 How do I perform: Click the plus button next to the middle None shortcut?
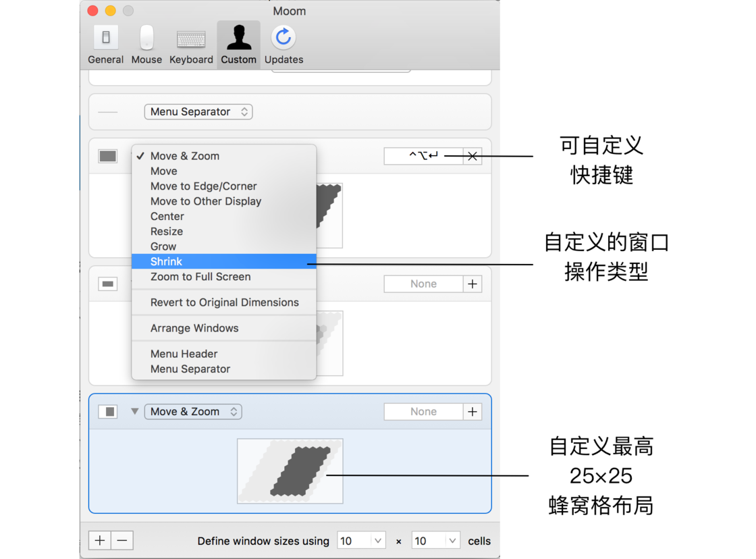point(473,284)
